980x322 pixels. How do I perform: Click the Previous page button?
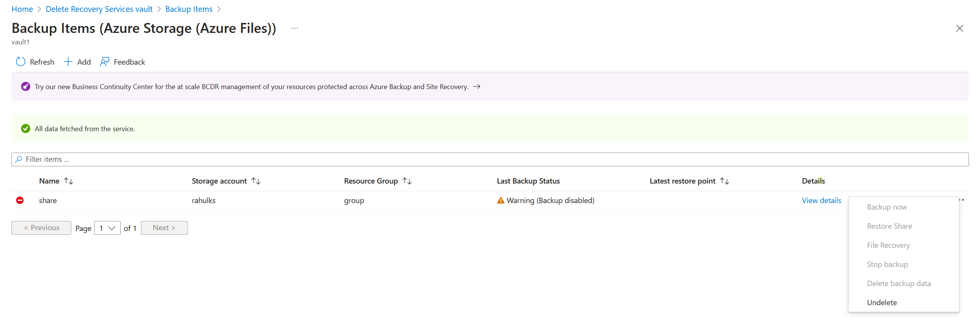coord(41,228)
